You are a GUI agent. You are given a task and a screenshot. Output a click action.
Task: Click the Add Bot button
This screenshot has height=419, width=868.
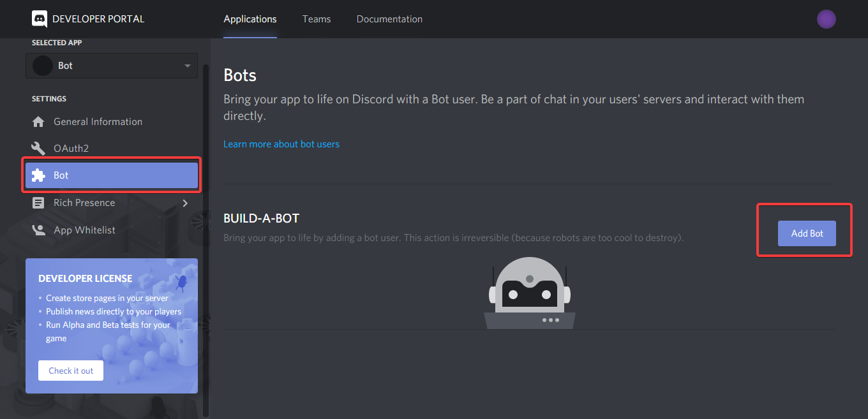coord(807,233)
